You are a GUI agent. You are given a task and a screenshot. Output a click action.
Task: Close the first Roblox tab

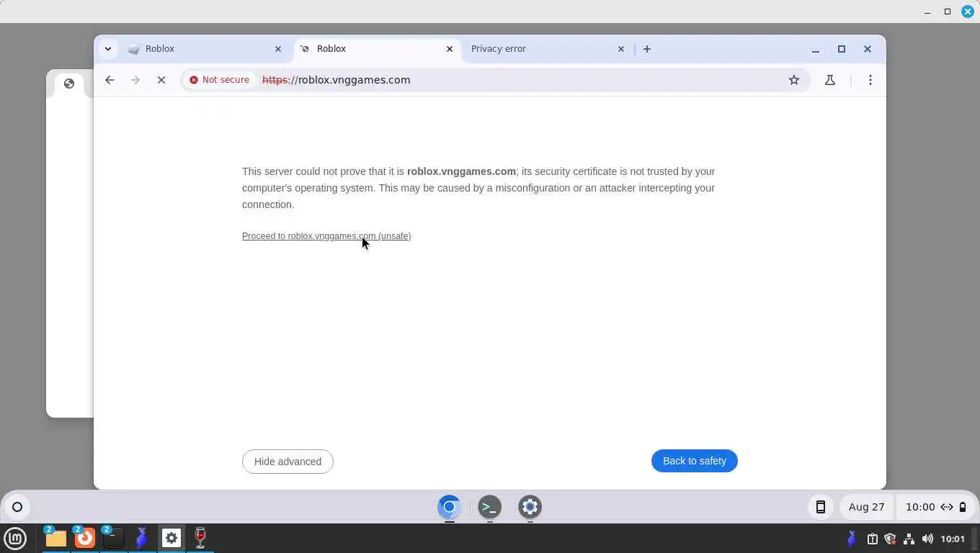click(x=278, y=49)
